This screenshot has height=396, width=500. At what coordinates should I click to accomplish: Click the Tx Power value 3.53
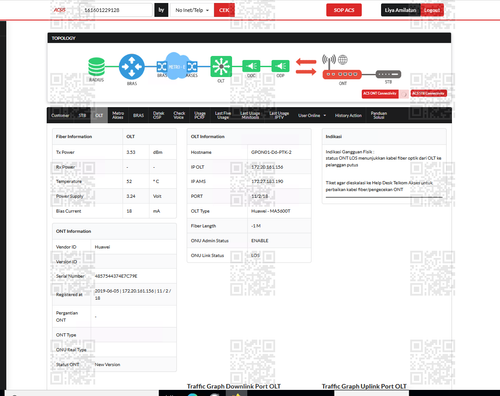coord(131,152)
